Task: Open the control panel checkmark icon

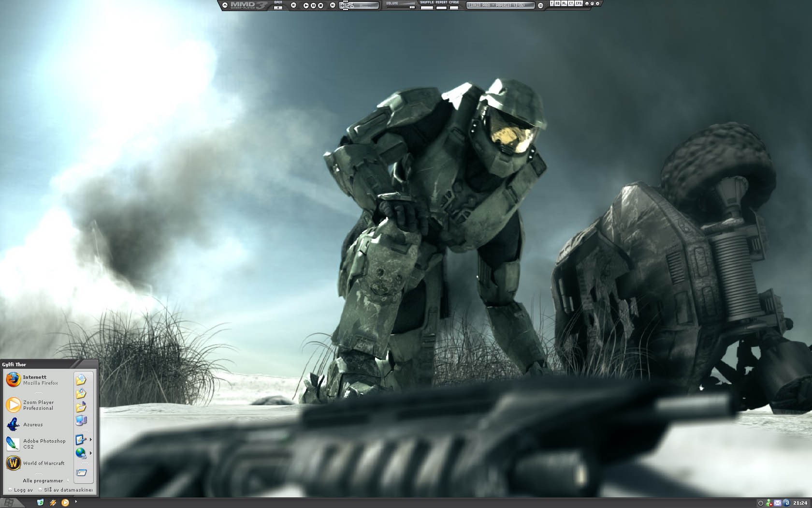Action: tap(80, 440)
